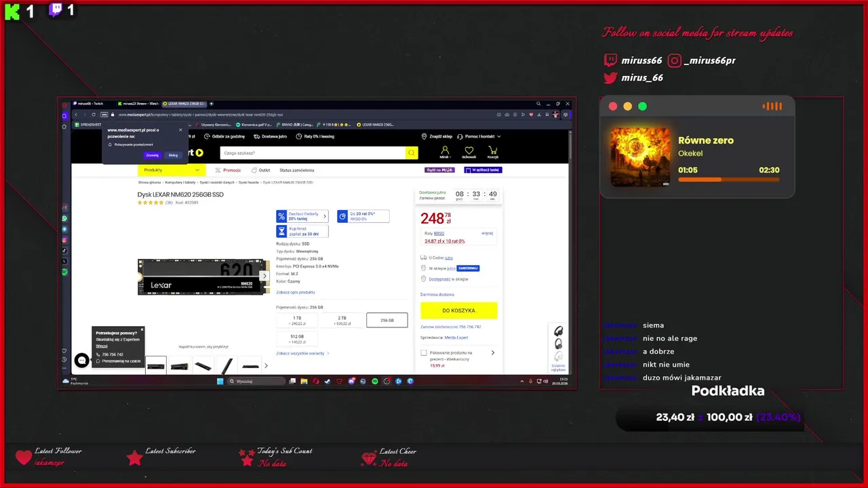868x488 pixels.
Task: Open TikTok in Opera sidebar
Action: (64, 251)
